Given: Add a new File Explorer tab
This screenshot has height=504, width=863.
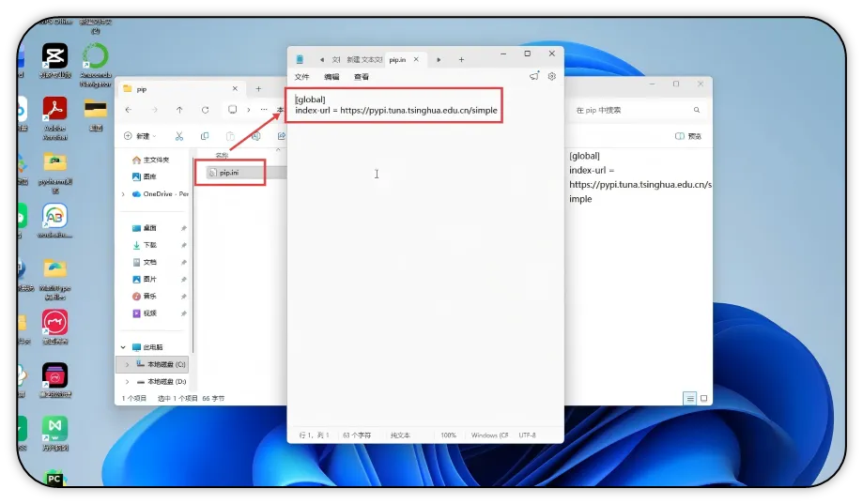Looking at the screenshot, I should [x=258, y=88].
